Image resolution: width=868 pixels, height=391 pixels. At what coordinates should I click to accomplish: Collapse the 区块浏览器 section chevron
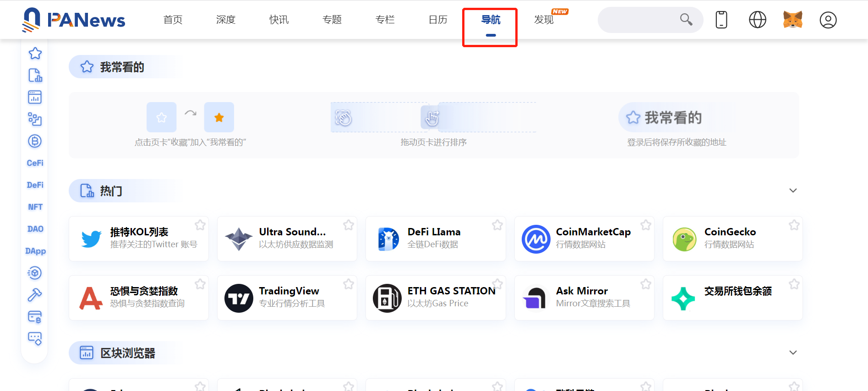pos(793,353)
